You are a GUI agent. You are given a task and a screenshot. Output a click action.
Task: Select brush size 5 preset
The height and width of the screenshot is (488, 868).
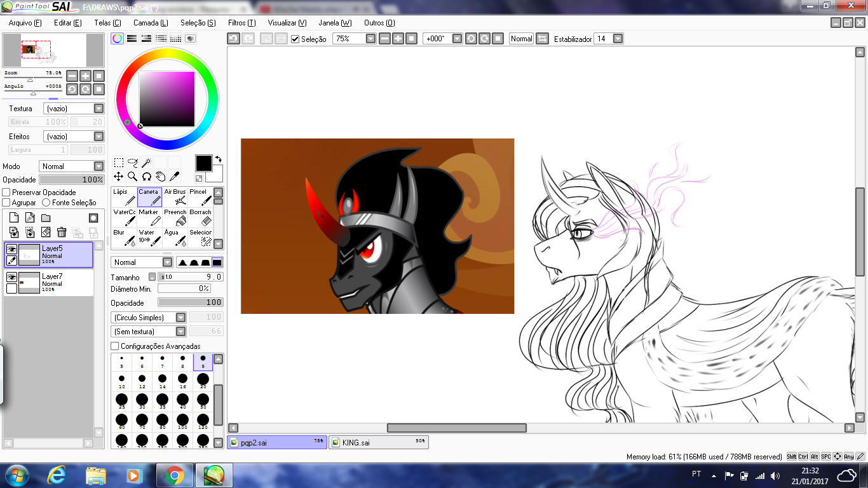[x=121, y=362]
